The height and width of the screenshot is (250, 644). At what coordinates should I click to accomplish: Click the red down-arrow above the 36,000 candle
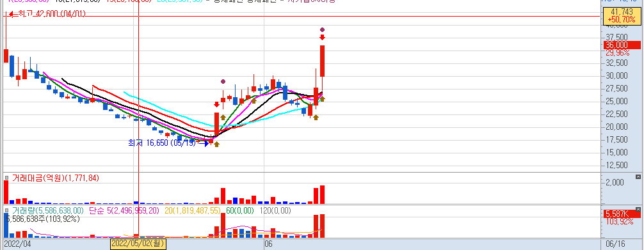(x=323, y=37)
